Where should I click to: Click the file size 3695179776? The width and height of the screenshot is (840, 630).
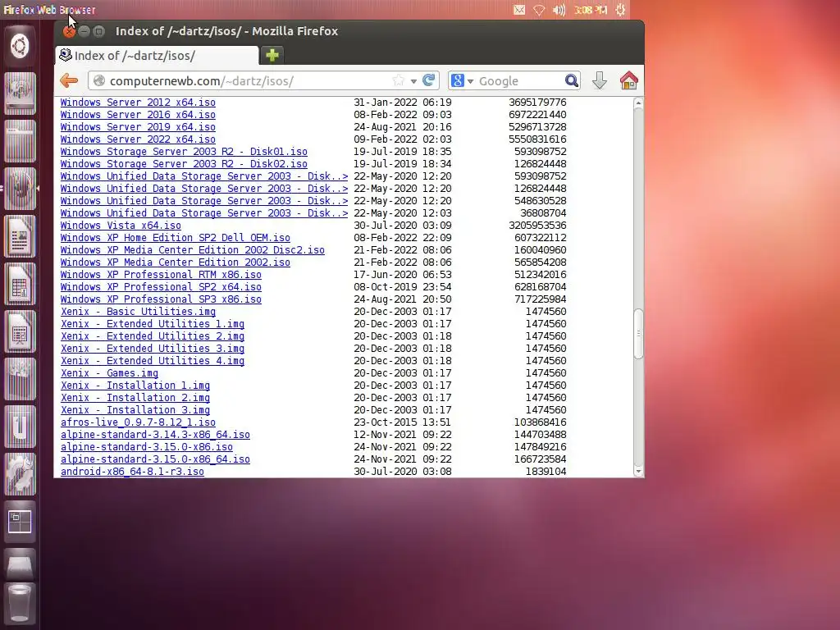(537, 103)
